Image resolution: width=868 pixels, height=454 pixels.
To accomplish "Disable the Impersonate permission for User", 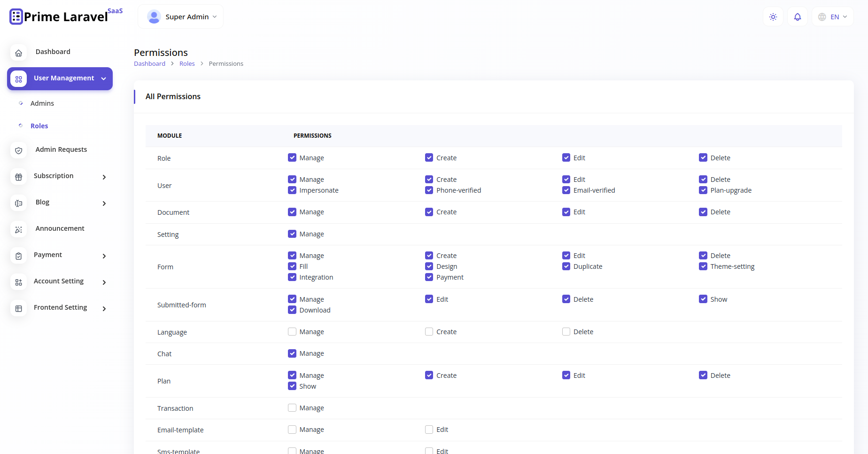I will [292, 190].
